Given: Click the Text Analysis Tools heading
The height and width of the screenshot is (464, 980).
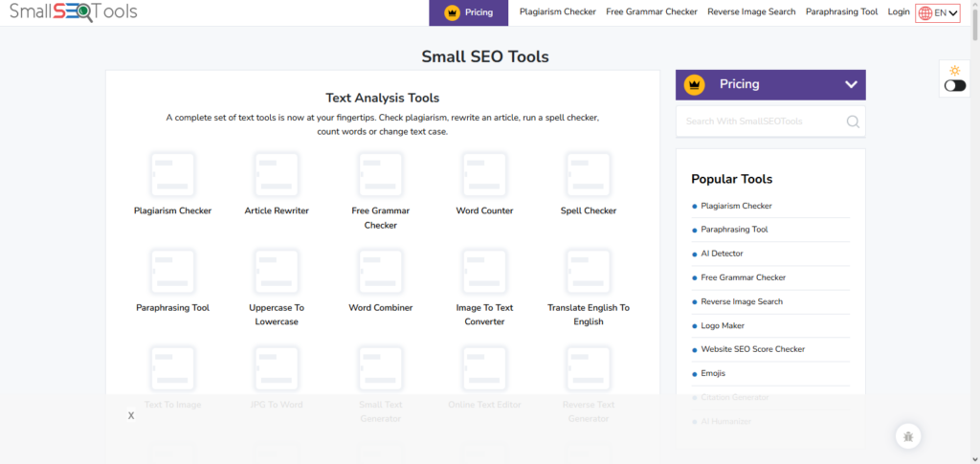Looking at the screenshot, I should 383,98.
